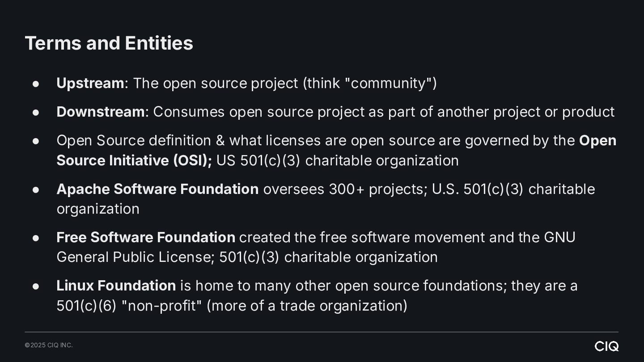
Task: Click the bullet before Open Source definition
Action: coord(36,141)
